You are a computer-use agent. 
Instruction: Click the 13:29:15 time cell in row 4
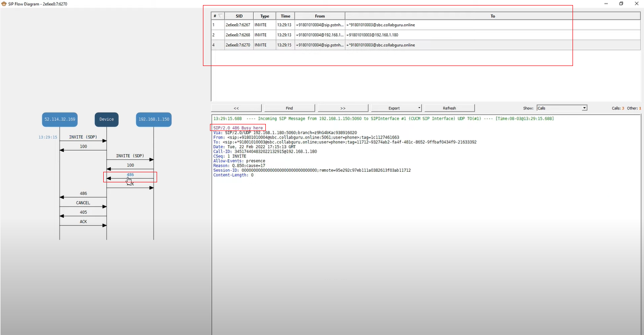pyautogui.click(x=285, y=45)
